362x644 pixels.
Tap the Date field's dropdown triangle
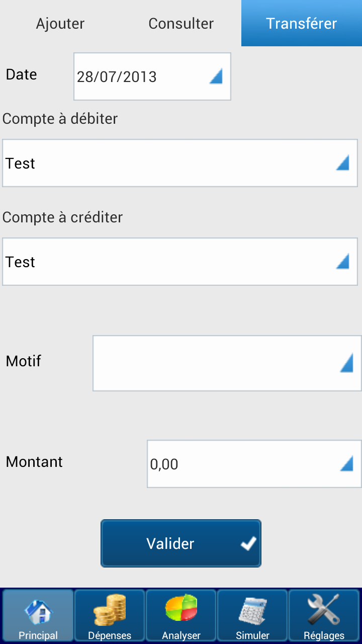click(216, 77)
